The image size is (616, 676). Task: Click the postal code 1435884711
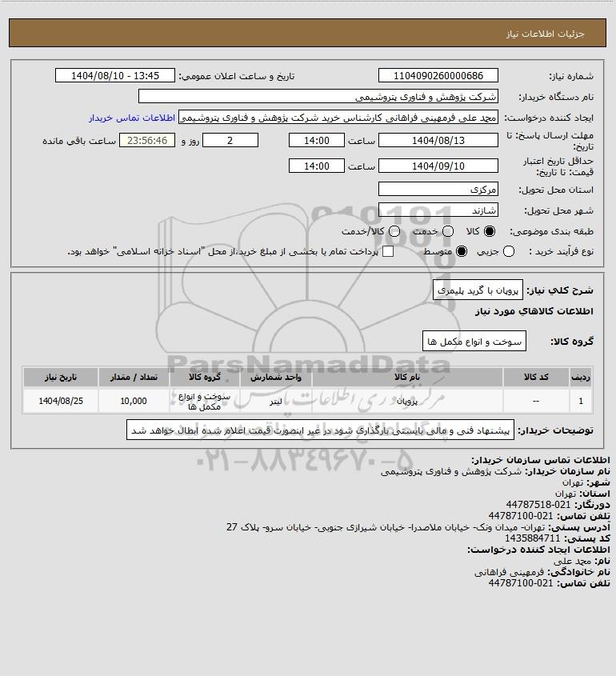(532, 538)
